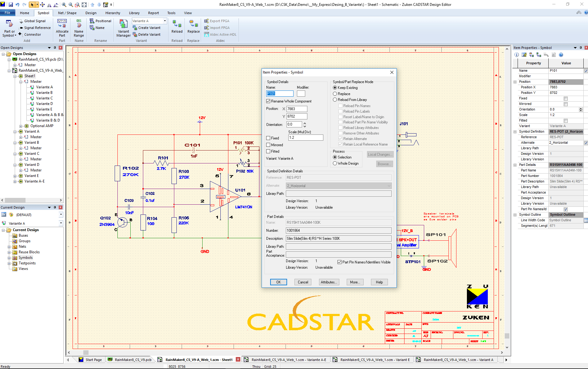Click the View All fit-to-screen icon

[84, 5]
